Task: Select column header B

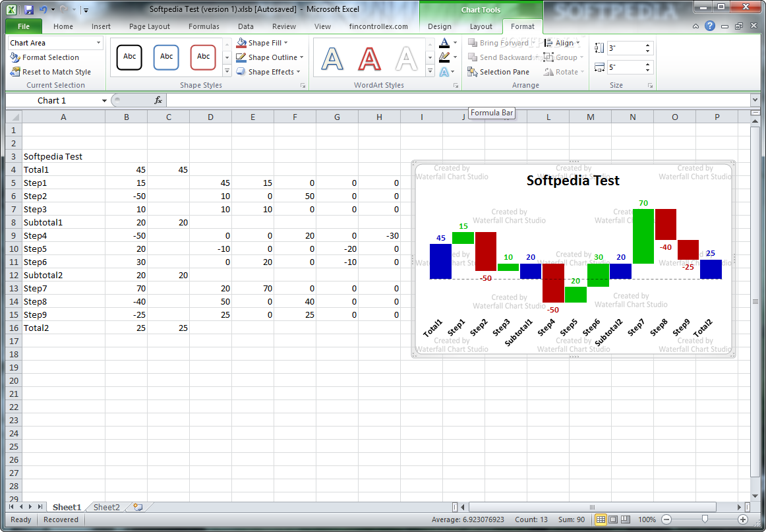Action: [127, 117]
